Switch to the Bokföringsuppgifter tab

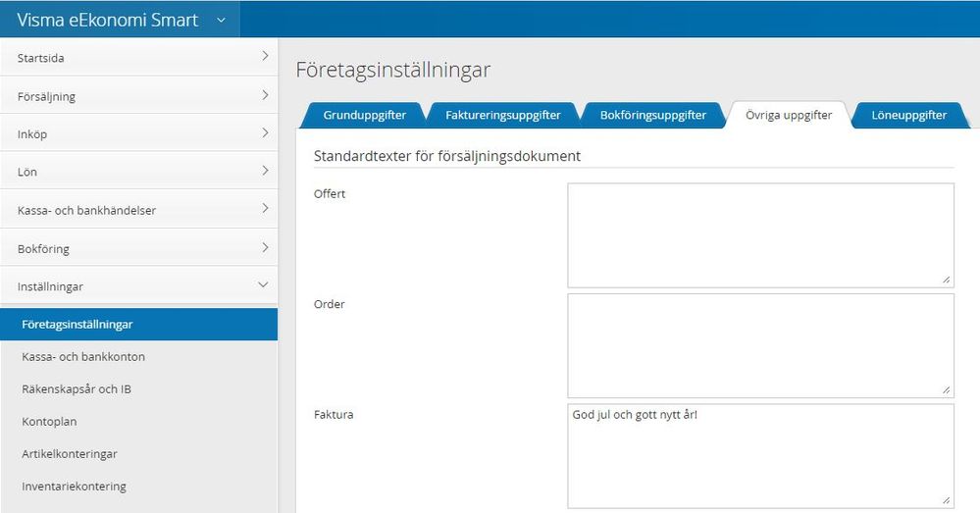point(652,115)
